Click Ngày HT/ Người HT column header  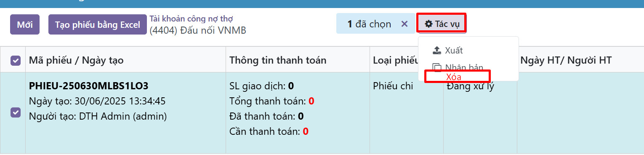[x=566, y=60]
